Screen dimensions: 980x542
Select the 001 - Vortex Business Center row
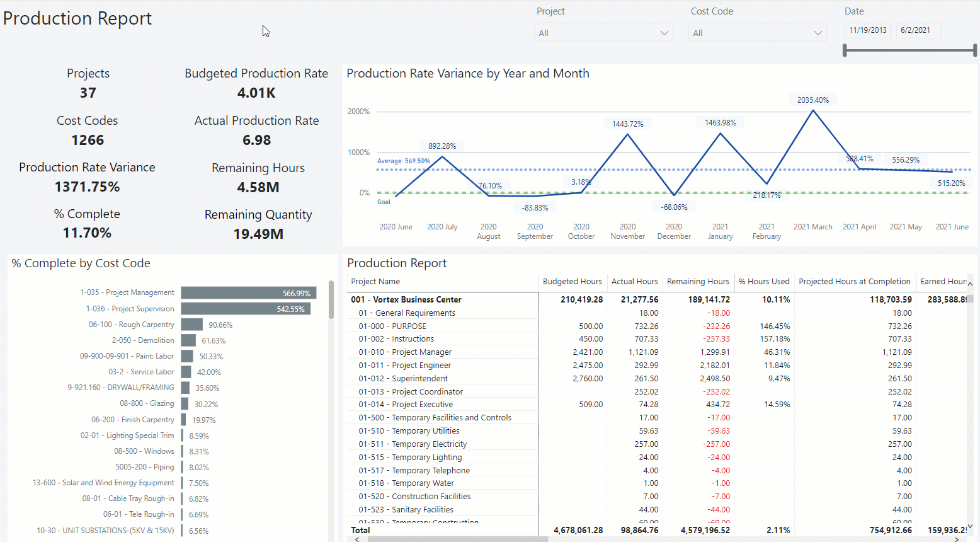tap(406, 300)
